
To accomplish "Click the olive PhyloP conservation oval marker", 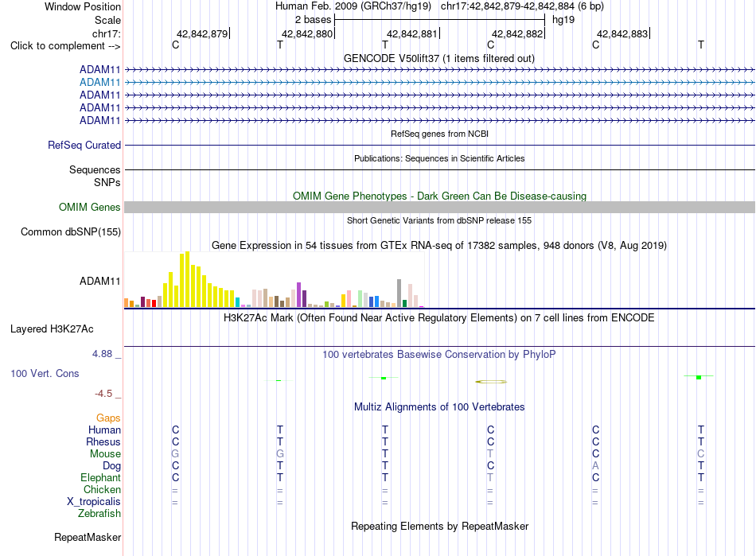I will 491,382.
